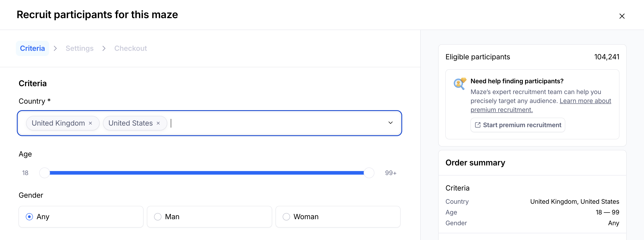Click the maximum age slider handle
This screenshot has height=240, width=644.
(369, 173)
